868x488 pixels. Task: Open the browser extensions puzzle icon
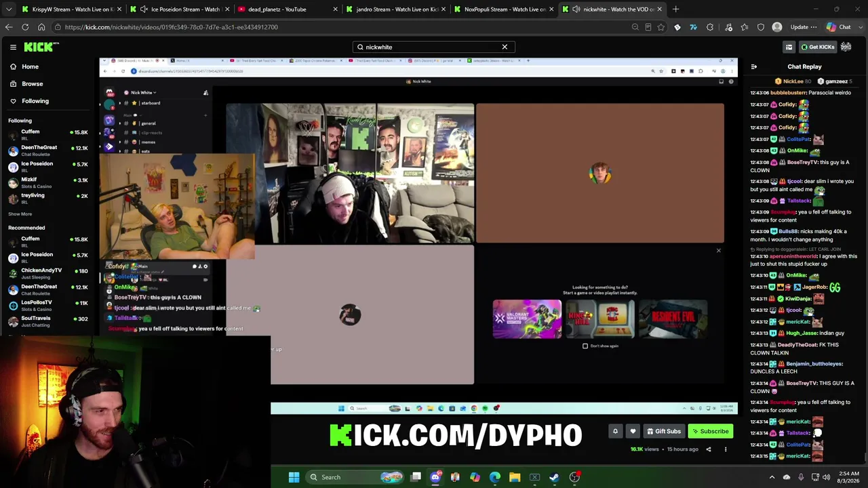click(x=710, y=27)
